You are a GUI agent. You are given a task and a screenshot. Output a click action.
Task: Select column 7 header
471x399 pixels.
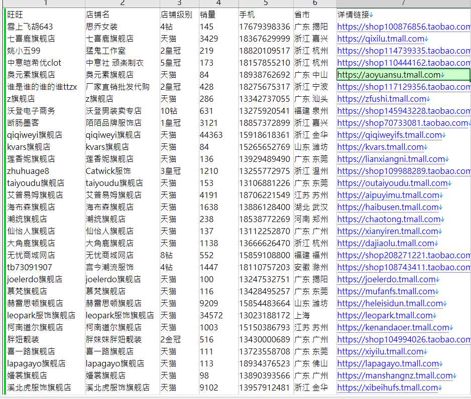tap(403, 3)
